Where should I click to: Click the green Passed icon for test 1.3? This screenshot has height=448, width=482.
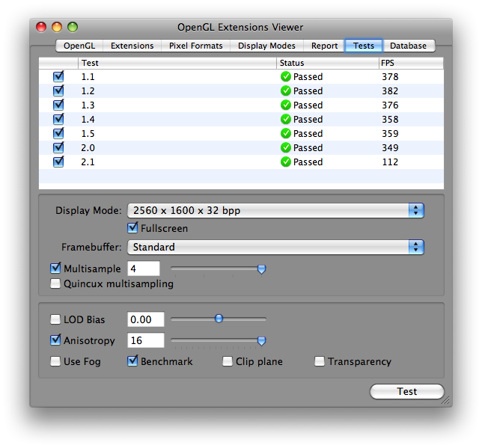[x=286, y=105]
